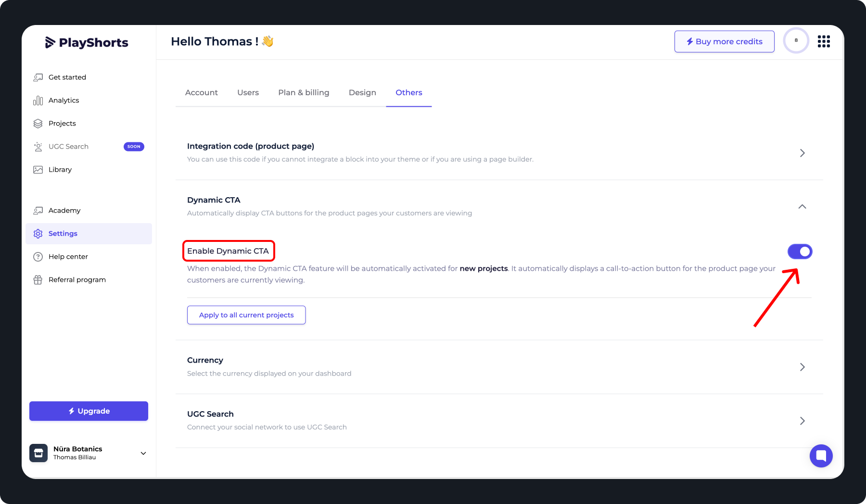Open the Design tab
The image size is (866, 504).
[x=362, y=92]
